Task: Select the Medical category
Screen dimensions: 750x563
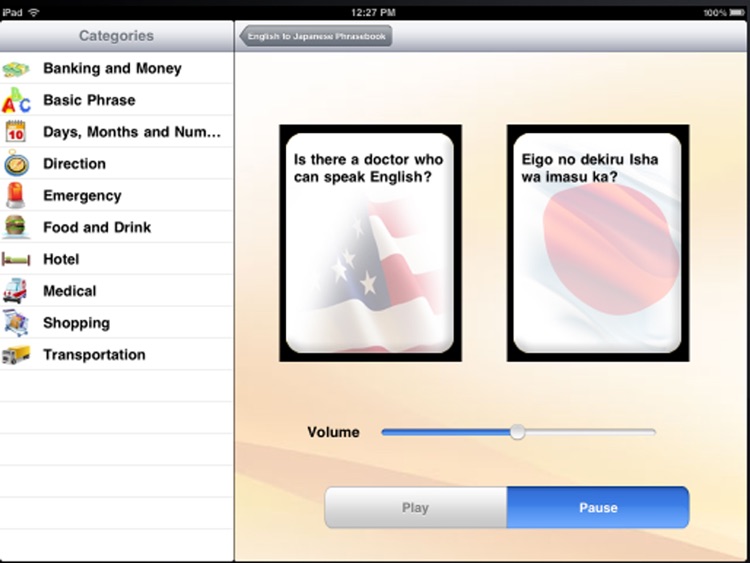Action: [117, 291]
